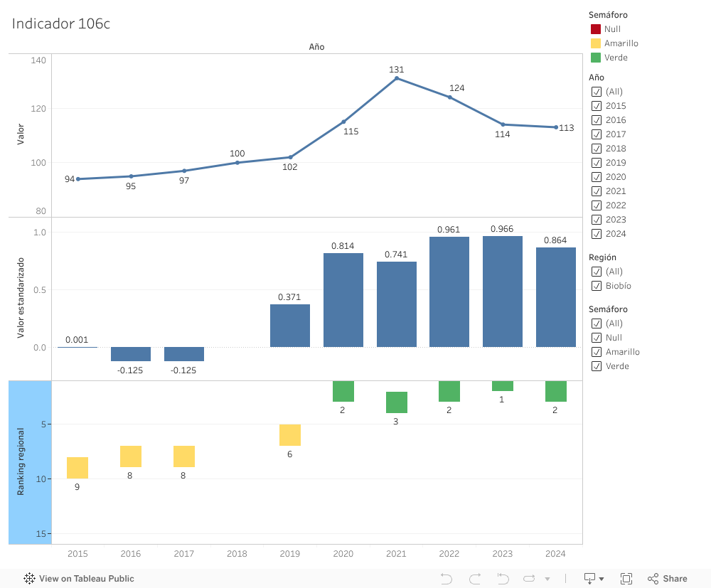This screenshot has width=711, height=588.
Task: Uncheck year 2021 filter
Action: (597, 191)
